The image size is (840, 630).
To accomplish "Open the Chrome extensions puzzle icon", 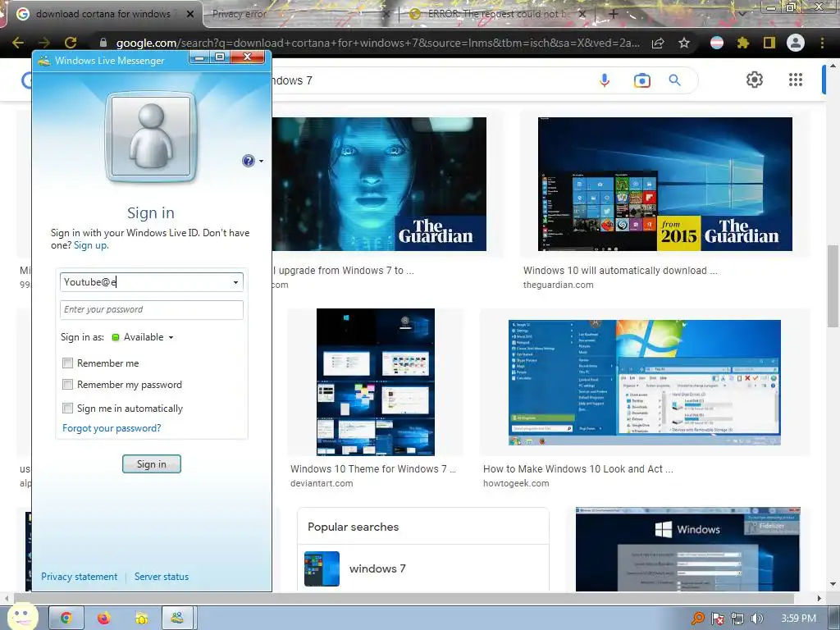I will [x=743, y=43].
